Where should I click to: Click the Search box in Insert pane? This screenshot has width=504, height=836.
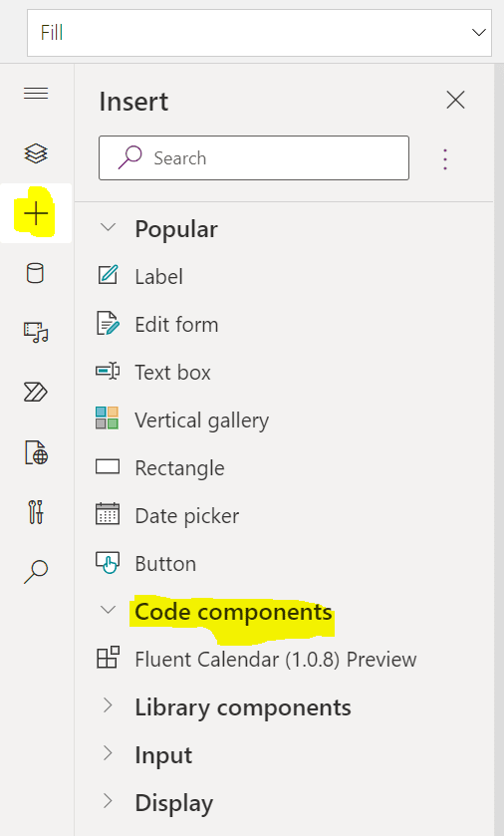[254, 157]
